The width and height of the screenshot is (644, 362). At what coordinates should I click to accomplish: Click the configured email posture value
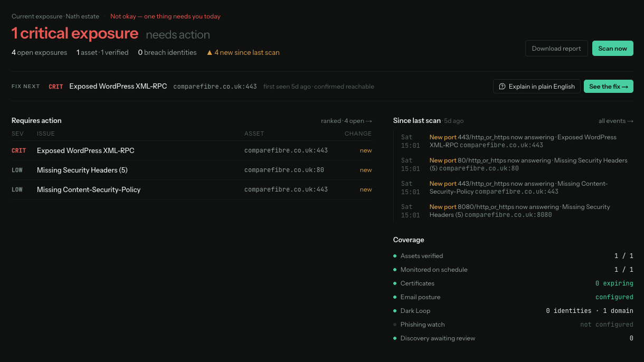coord(614,297)
